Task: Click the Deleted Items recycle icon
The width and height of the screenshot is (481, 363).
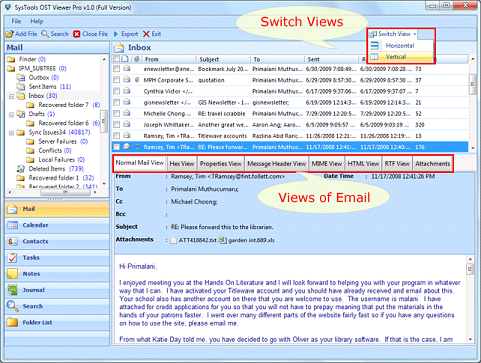Action: 21,169
